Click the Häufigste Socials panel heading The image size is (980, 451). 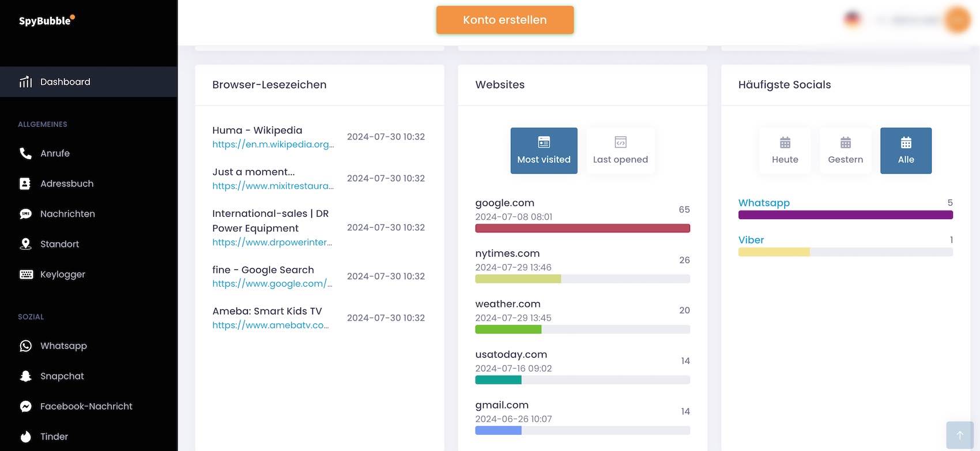[x=785, y=85]
